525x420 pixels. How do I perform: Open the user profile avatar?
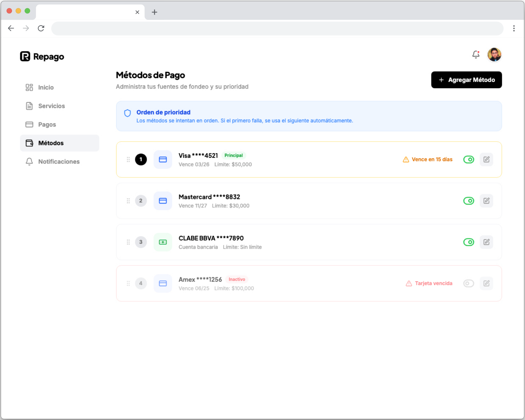[494, 55]
